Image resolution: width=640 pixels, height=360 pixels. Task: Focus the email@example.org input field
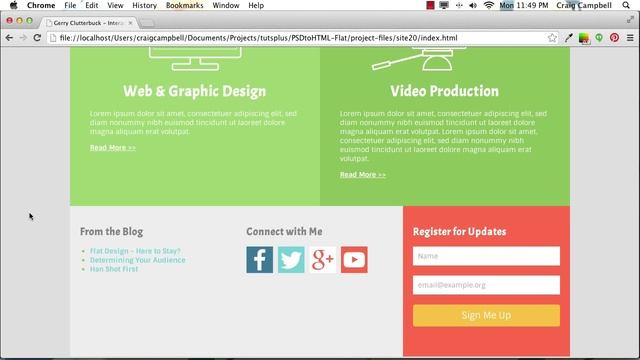(486, 285)
